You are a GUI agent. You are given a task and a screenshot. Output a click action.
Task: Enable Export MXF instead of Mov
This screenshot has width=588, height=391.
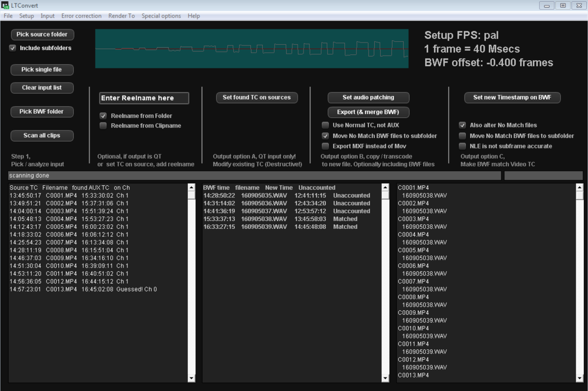pos(325,146)
